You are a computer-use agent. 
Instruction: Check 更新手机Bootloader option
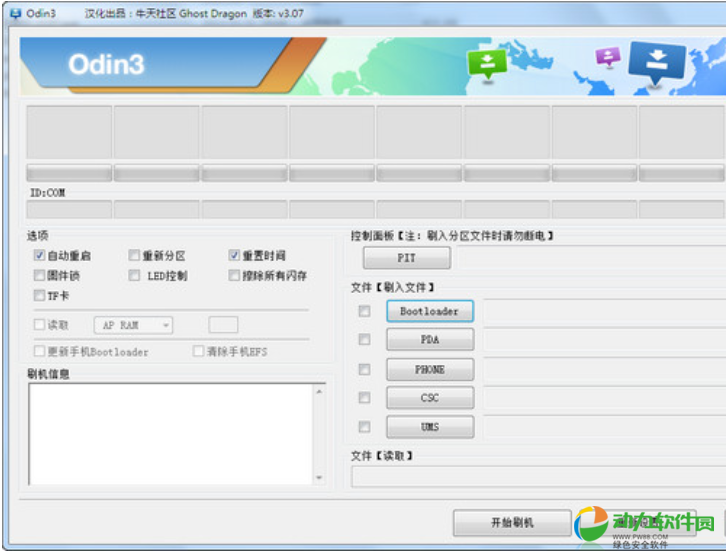[x=39, y=351]
